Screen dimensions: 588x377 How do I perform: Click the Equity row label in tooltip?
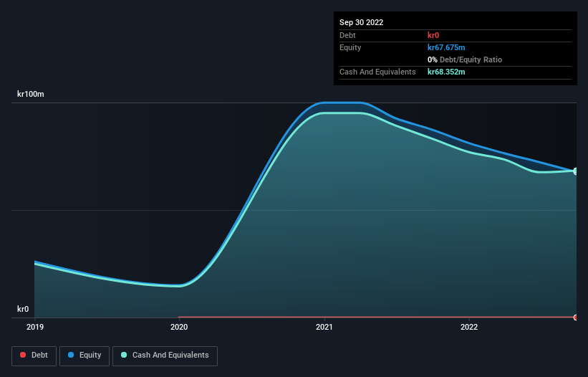pos(350,47)
